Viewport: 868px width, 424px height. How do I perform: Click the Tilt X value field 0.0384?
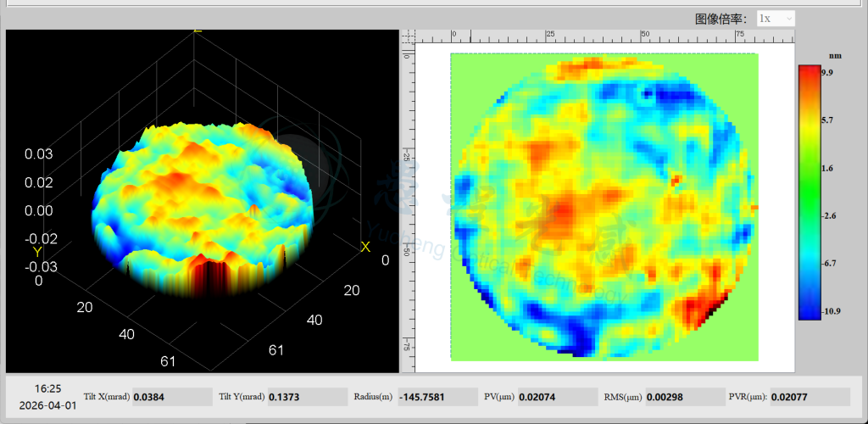tap(172, 397)
